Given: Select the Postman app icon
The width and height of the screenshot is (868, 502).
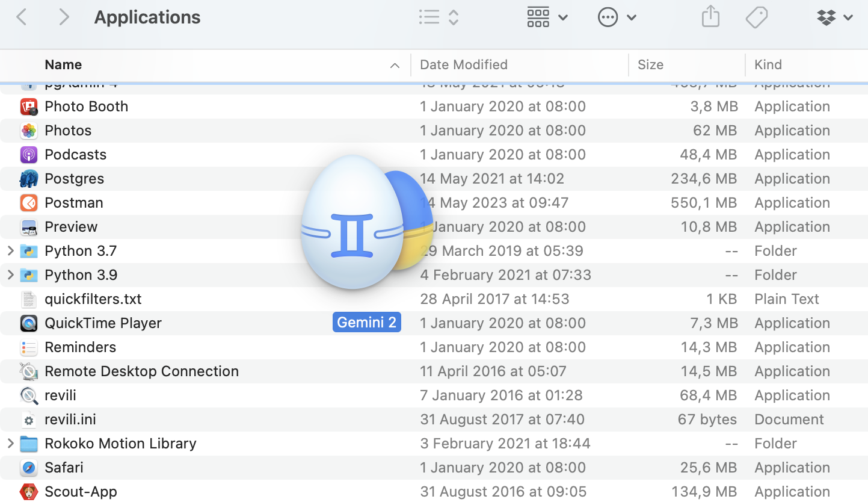Looking at the screenshot, I should pos(29,203).
